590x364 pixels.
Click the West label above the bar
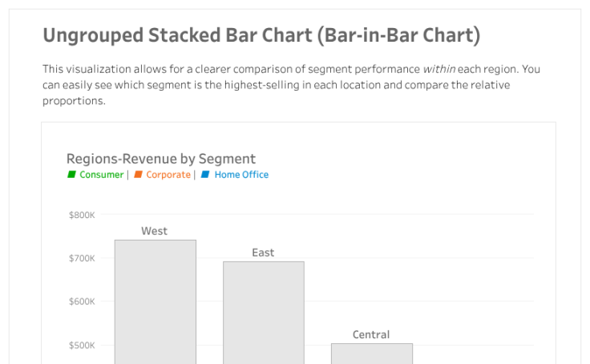pos(155,231)
